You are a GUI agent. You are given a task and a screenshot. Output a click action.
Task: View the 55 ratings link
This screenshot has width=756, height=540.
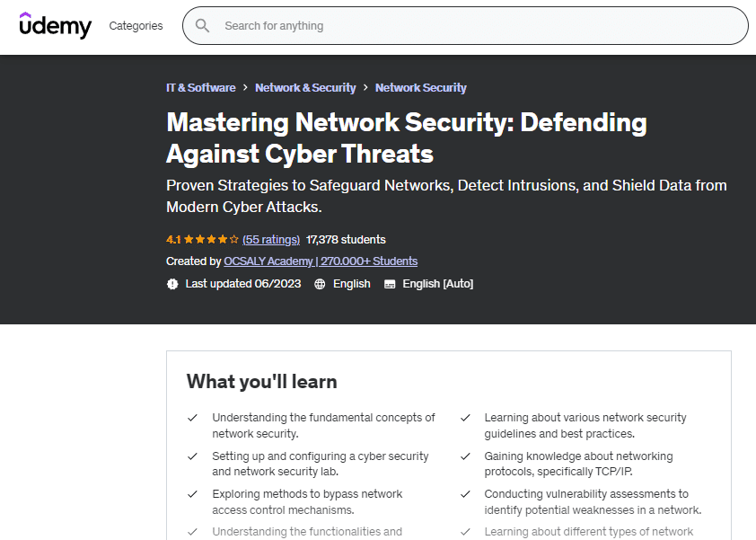[271, 240]
